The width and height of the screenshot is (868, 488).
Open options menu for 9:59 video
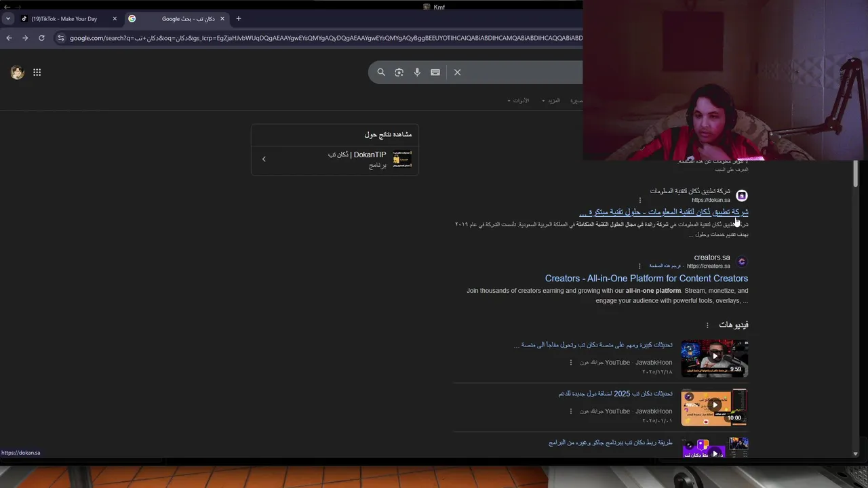tap(571, 363)
